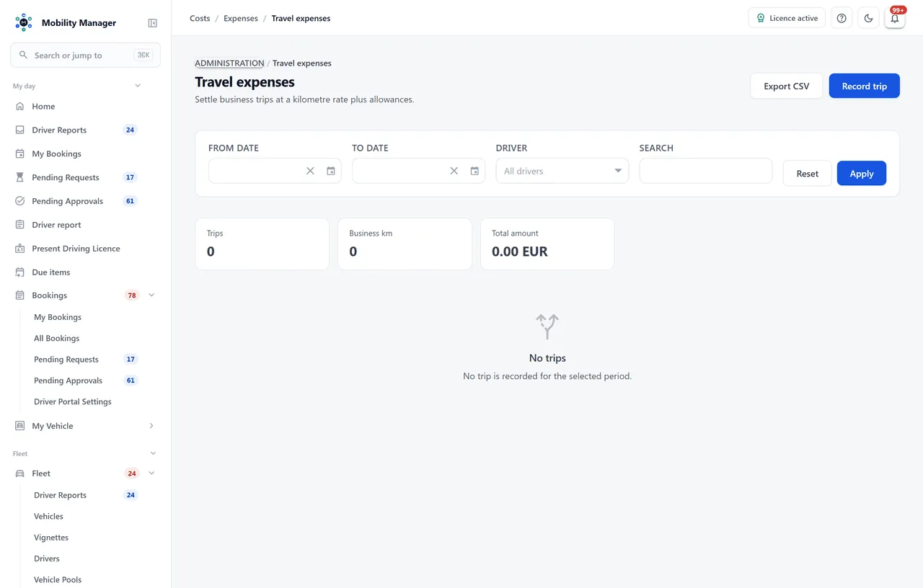This screenshot has width=923, height=588.
Task: Open the help question mark icon
Action: [842, 18]
